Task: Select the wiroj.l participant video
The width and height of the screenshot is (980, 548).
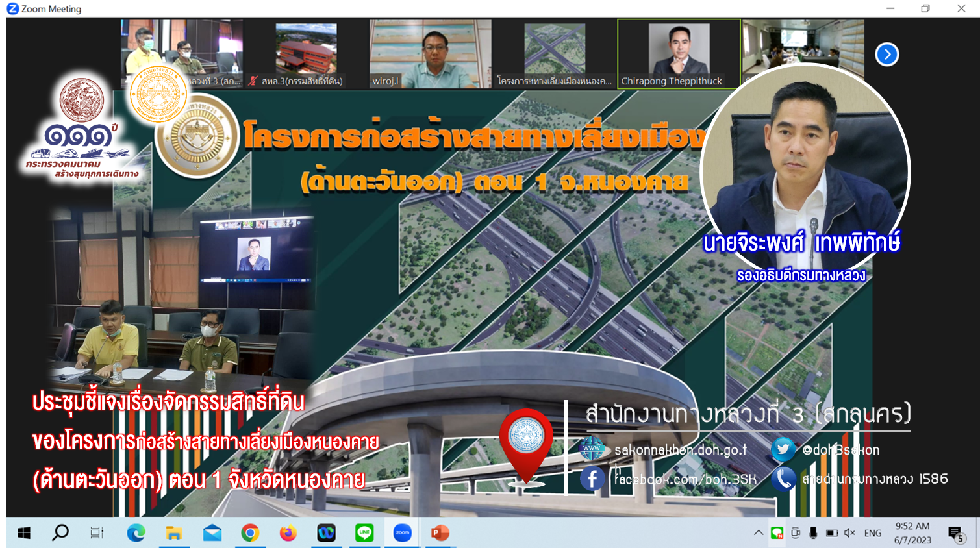Action: [430, 53]
